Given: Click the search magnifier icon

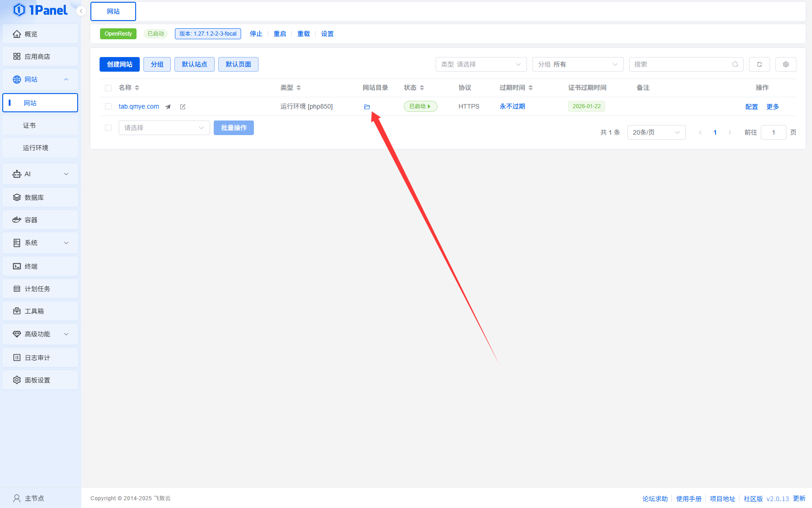Looking at the screenshot, I should coord(735,64).
